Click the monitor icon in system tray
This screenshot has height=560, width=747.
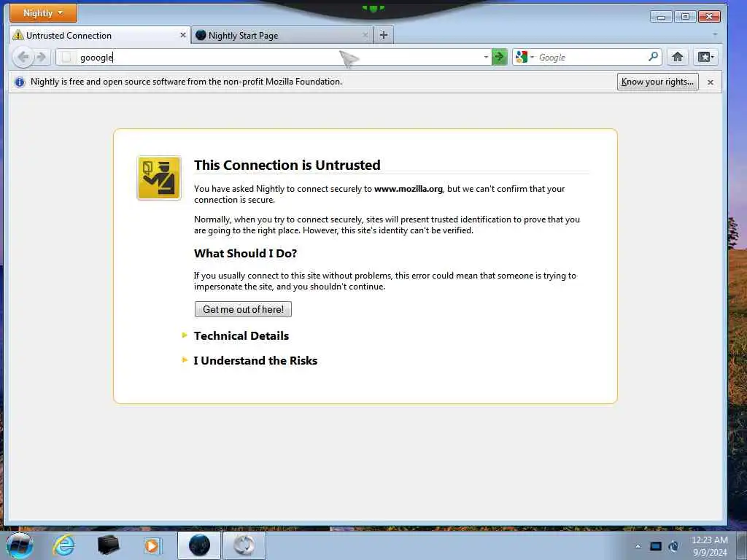coord(656,546)
